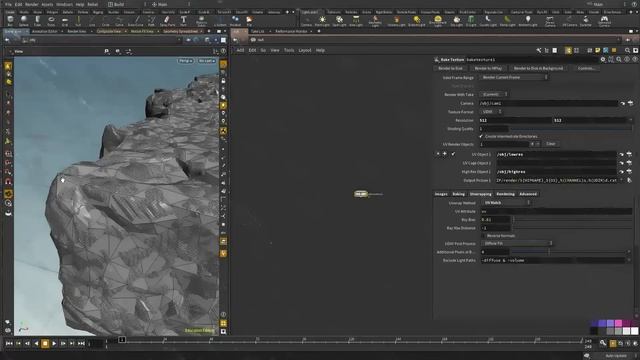Viewport: 640px width, 360px height.
Task: Open Valid Frame Range dropdown
Action: (514, 77)
